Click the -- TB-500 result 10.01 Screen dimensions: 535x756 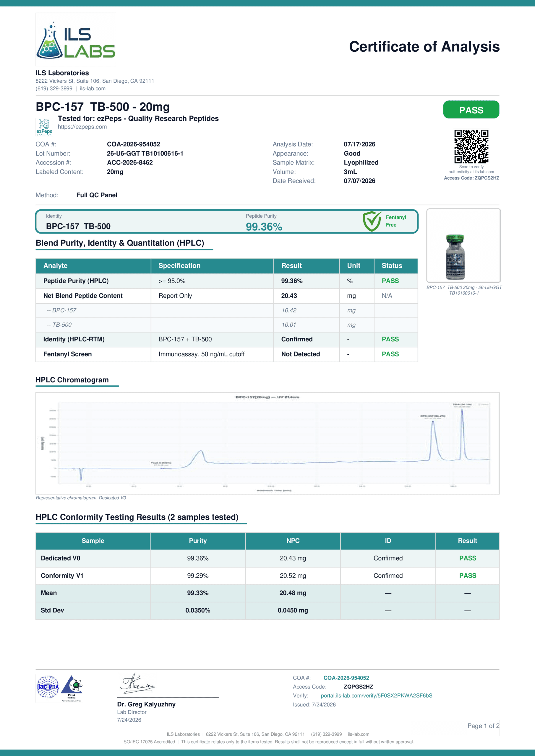click(289, 325)
